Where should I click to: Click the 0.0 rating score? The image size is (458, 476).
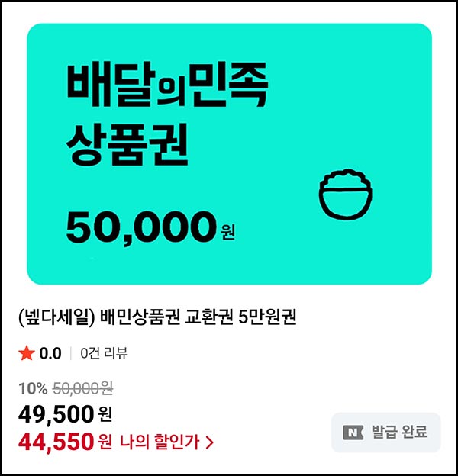click(50, 353)
